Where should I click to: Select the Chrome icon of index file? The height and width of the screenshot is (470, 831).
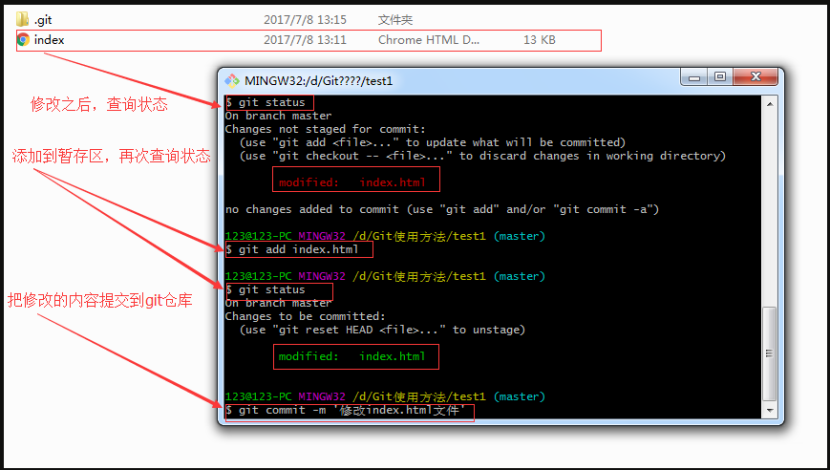point(23,40)
